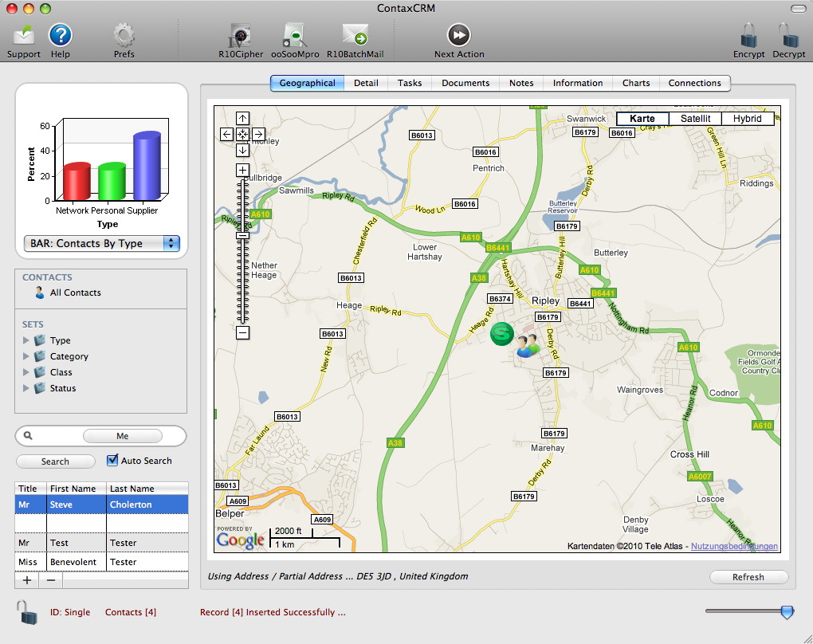Click the Type set folder icon
The image size is (813, 644).
pos(40,340)
